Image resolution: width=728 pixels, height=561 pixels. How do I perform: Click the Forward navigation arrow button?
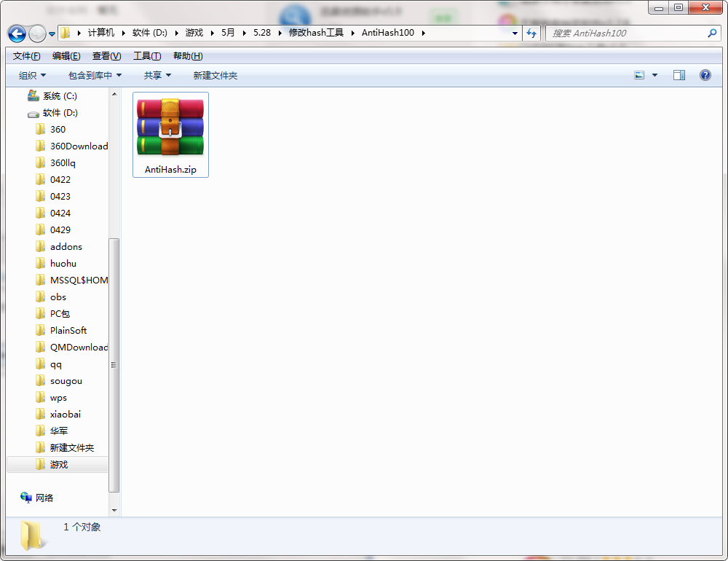coord(37,34)
